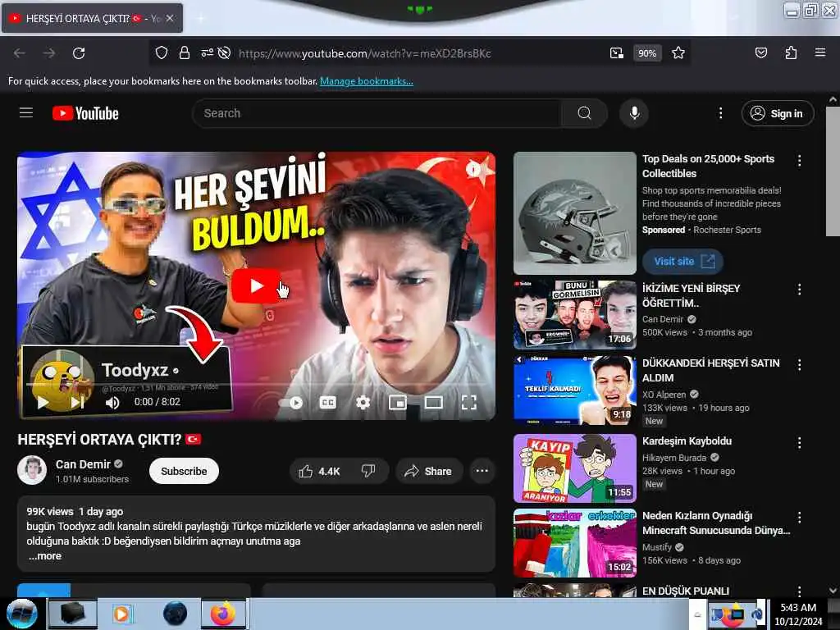Click Visit site on sports ad

[x=683, y=262]
